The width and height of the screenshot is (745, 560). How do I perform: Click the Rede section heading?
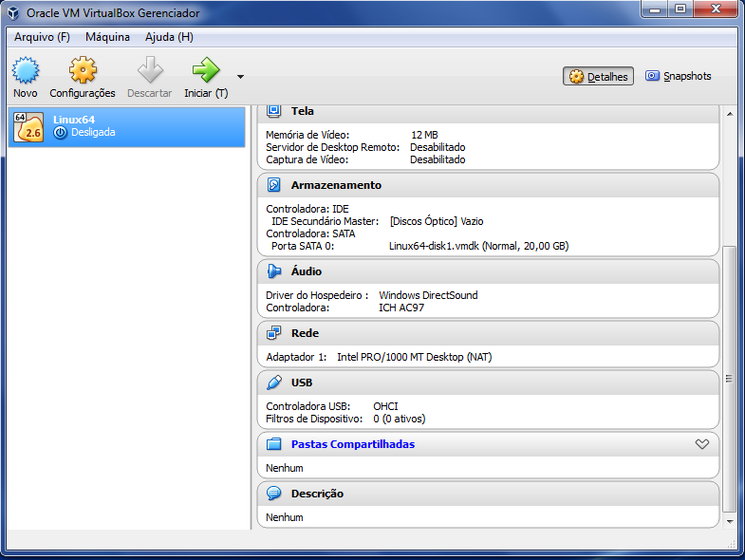[x=305, y=333]
